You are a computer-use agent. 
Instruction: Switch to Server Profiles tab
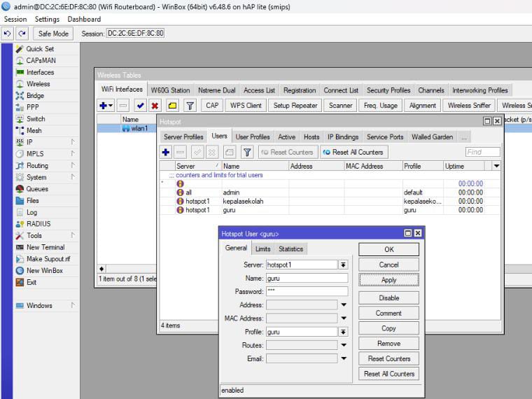pyautogui.click(x=183, y=137)
